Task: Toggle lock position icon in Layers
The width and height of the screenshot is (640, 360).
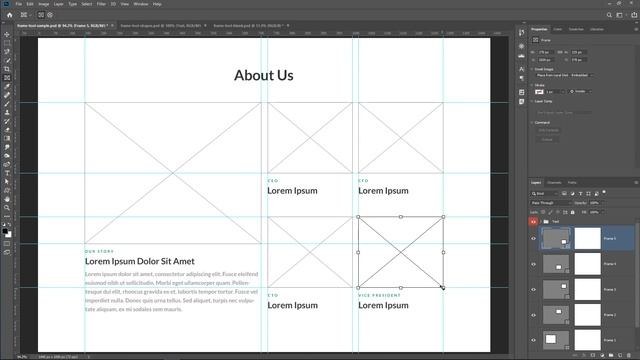Action: pyautogui.click(x=558, y=212)
